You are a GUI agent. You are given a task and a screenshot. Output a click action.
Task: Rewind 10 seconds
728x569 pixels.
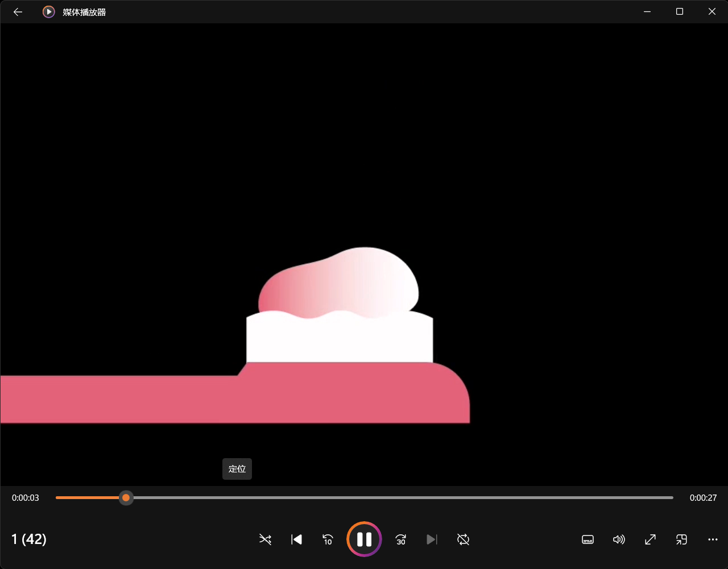tap(328, 539)
